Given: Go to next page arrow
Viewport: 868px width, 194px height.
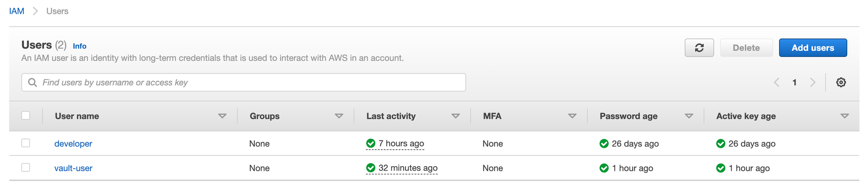Looking at the screenshot, I should pos(813,82).
